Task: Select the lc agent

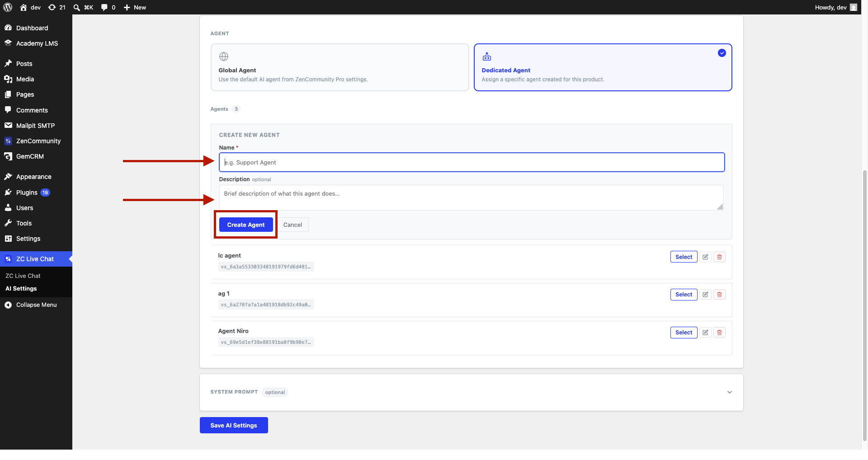Action: 684,257
